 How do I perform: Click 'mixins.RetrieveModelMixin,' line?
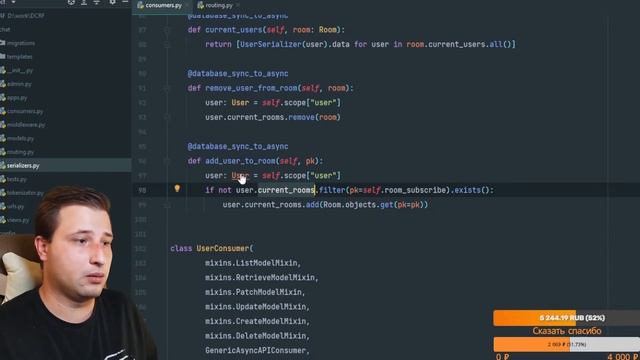[x=262, y=278]
